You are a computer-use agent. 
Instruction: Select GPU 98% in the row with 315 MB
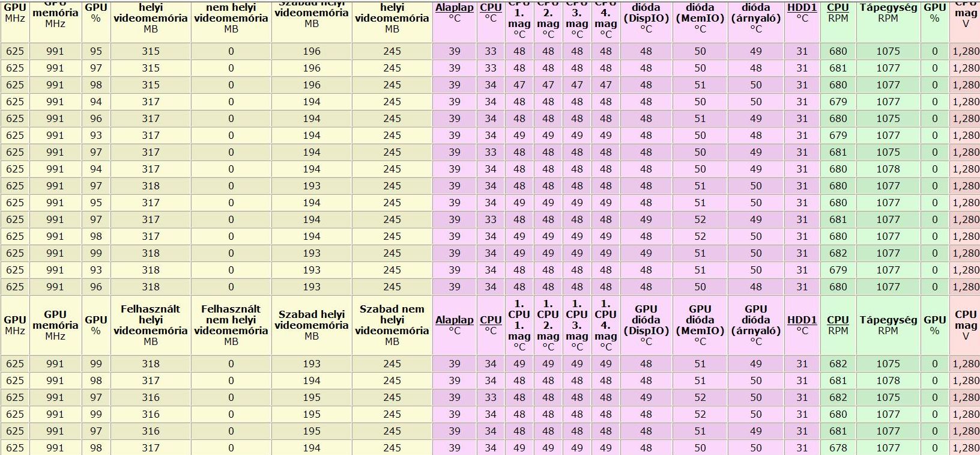[x=96, y=85]
